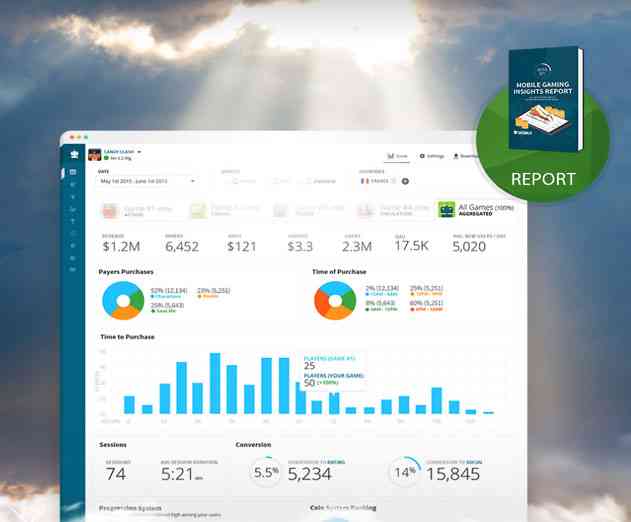
Task: Click the Download button in top bar
Action: point(462,156)
